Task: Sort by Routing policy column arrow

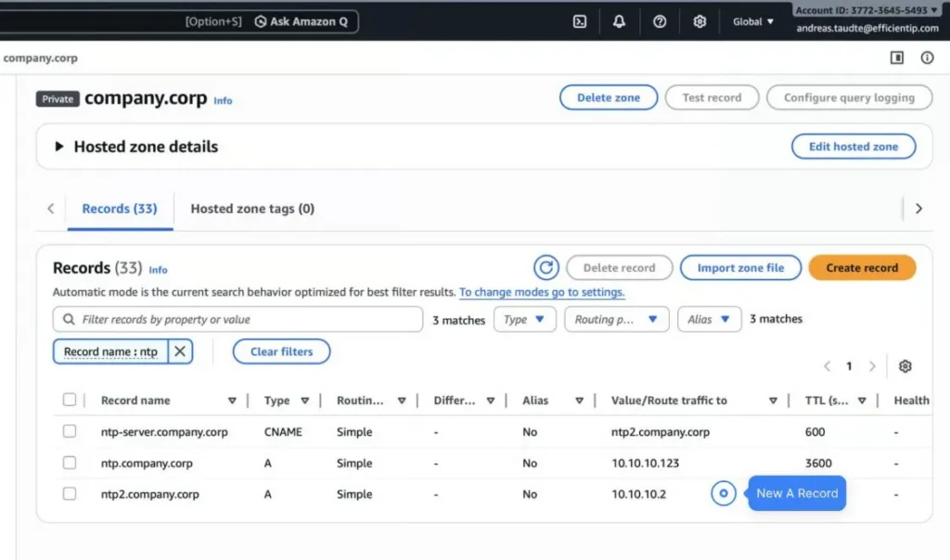Action: (x=401, y=401)
